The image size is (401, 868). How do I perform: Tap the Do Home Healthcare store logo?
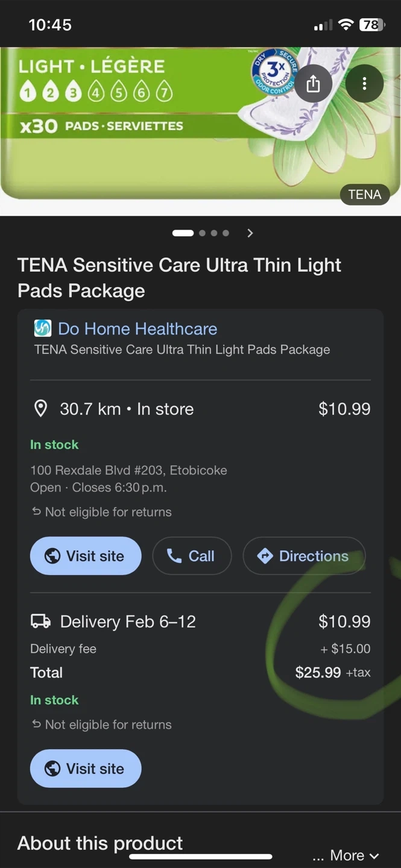click(x=42, y=329)
